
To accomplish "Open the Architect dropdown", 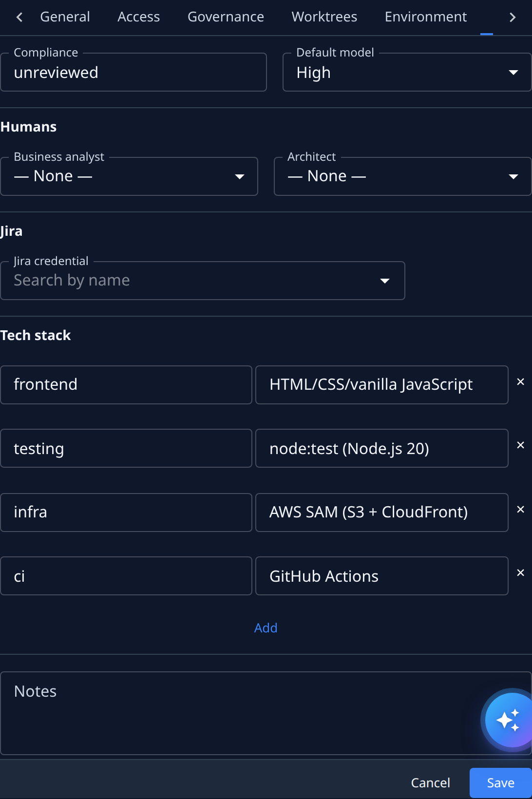I will pyautogui.click(x=402, y=176).
